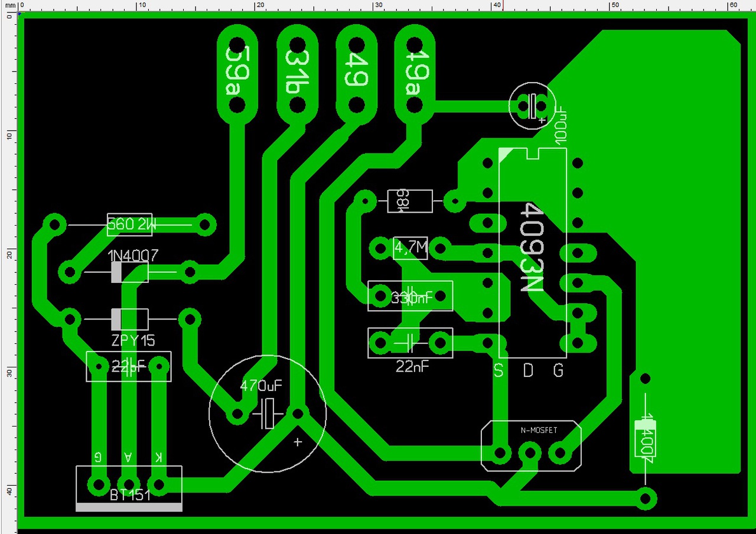Select the 68k resistor
The image size is (756, 534).
[x=409, y=201]
